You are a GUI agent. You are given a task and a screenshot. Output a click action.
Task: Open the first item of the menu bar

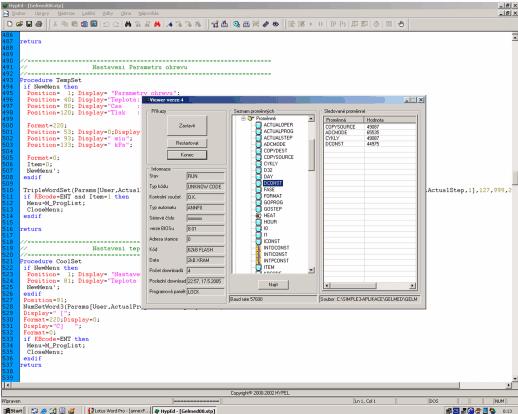tap(19, 13)
